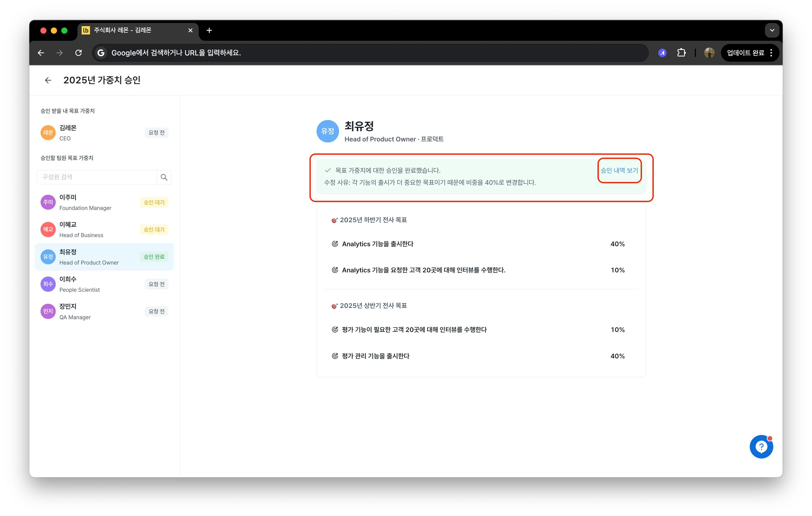The height and width of the screenshot is (516, 812).
Task: Click 김레몬's 요청 전 badge
Action: coord(156,133)
